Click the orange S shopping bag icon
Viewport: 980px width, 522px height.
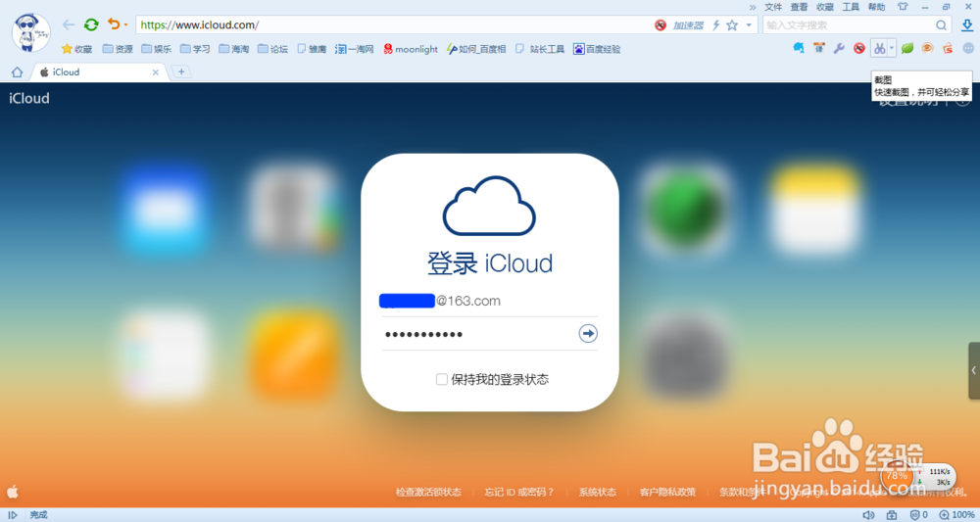pos(948,48)
